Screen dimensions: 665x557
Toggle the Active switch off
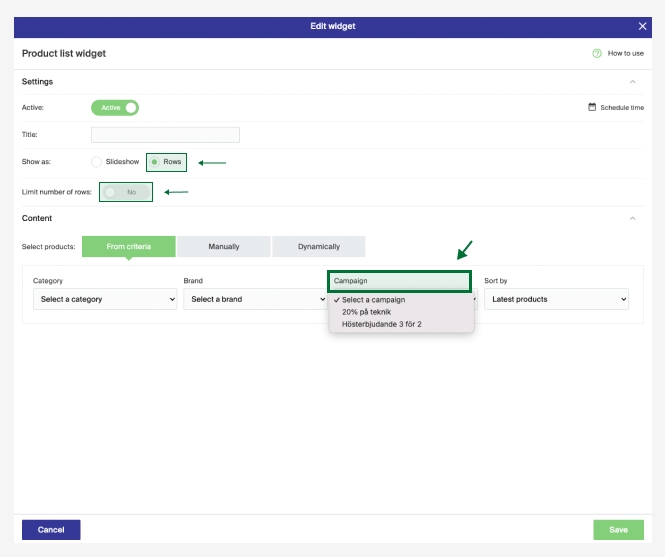[x=115, y=107]
